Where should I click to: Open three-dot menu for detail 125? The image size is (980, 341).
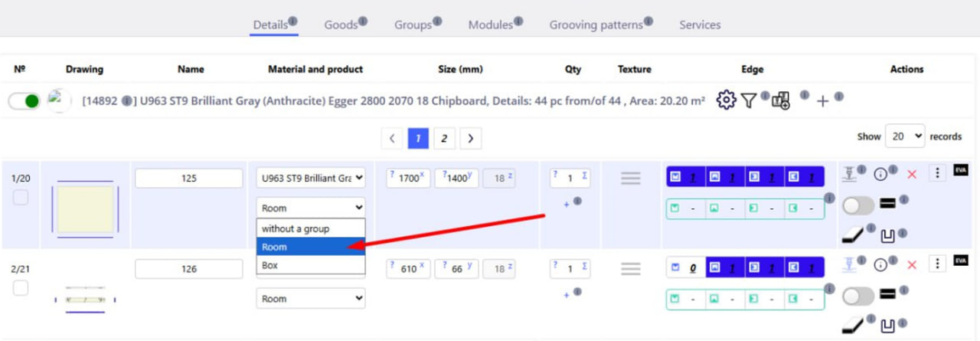[937, 173]
